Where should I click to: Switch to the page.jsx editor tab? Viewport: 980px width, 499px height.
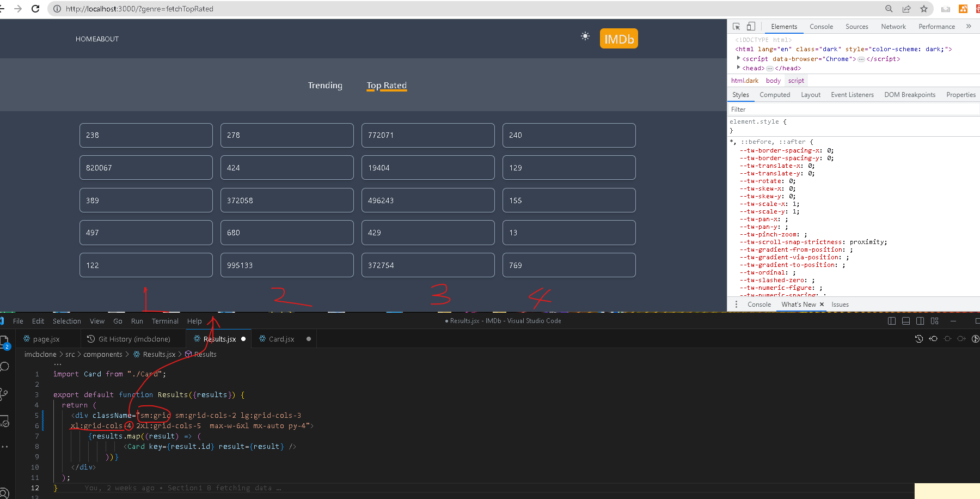pos(46,339)
